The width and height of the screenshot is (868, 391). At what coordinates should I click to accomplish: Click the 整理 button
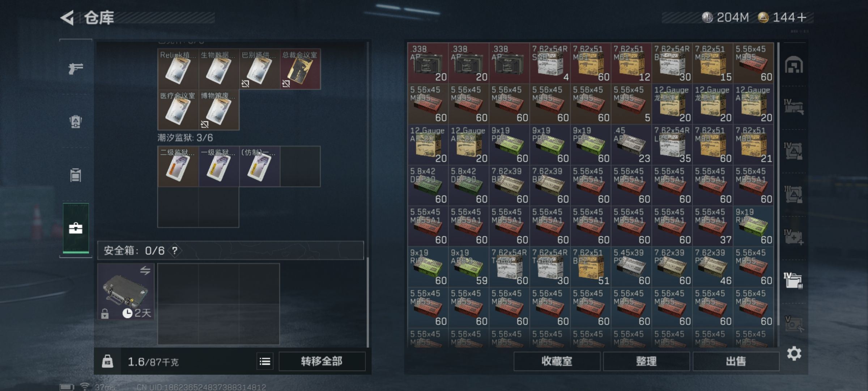646,361
